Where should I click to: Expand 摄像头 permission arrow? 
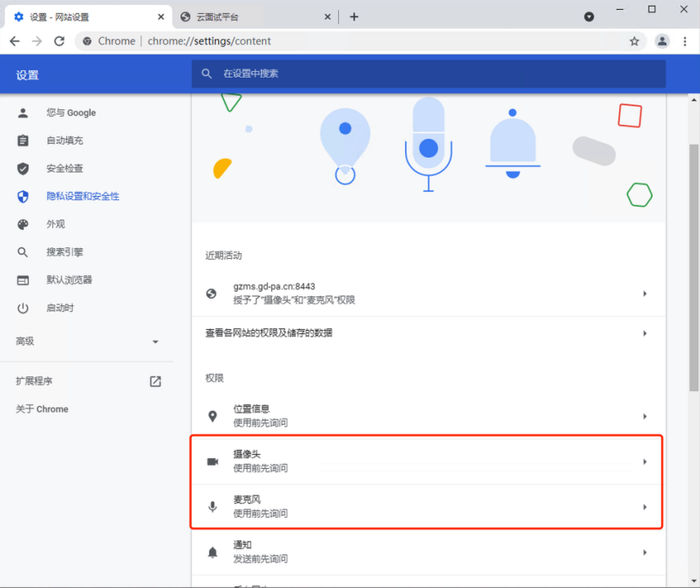coord(644,461)
